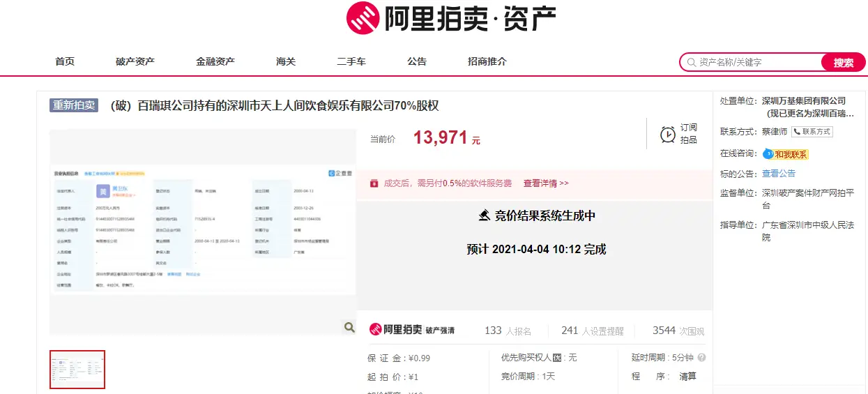Image resolution: width=868 pixels, height=394 pixels.
Task: Click the 241 人设置提醒 count
Action: (x=593, y=331)
